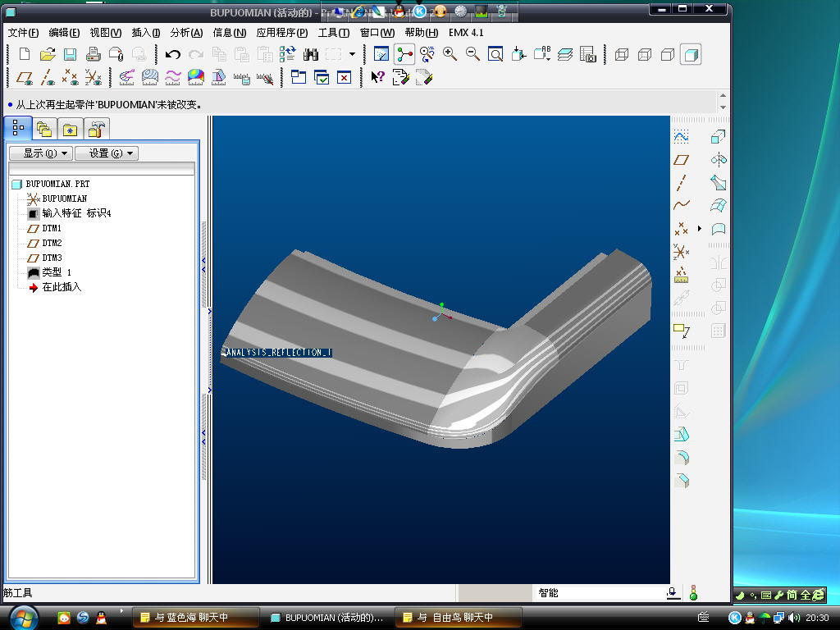The height and width of the screenshot is (630, 840).
Task: Create a datum curve from right toolbar
Action: point(682,205)
